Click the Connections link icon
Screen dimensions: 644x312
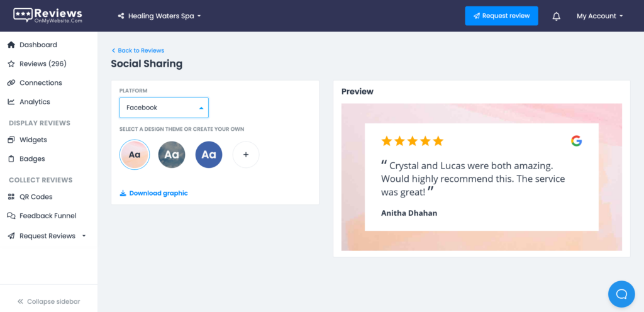point(11,82)
